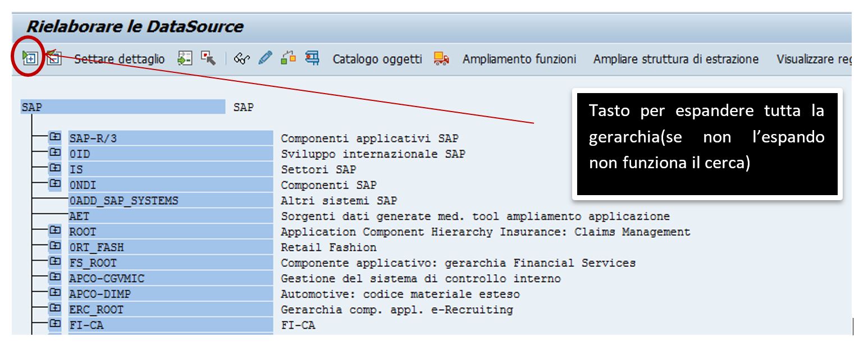Viewport: 868px width, 351px height.
Task: Click the text 'Sviluppo internazionale SAP'
Action: pos(373,154)
